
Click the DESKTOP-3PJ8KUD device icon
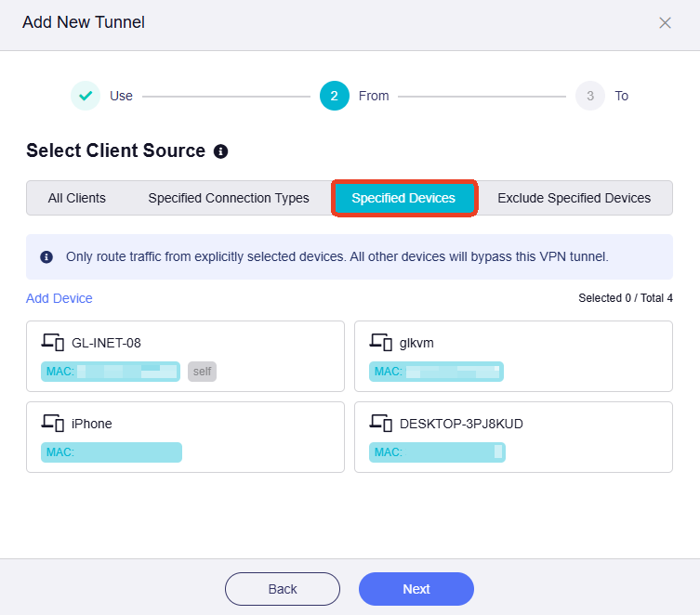point(380,424)
